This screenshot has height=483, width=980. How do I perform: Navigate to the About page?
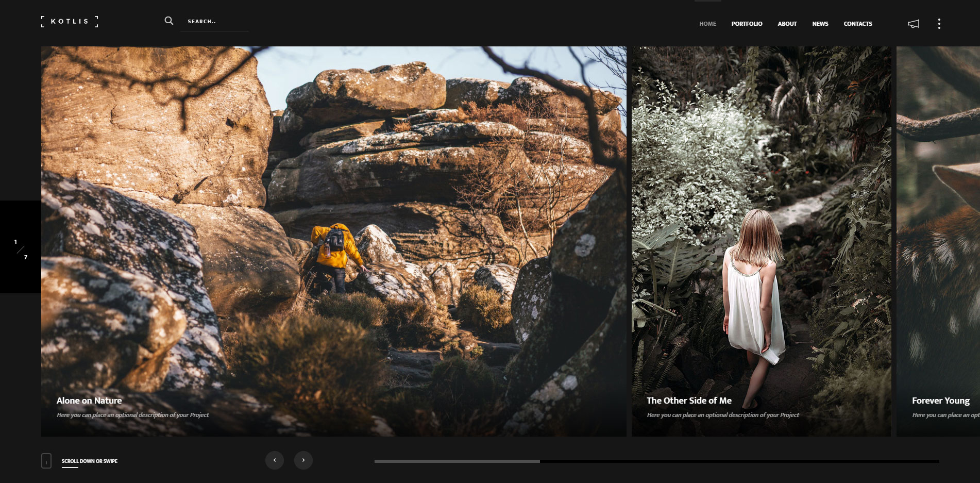(787, 24)
